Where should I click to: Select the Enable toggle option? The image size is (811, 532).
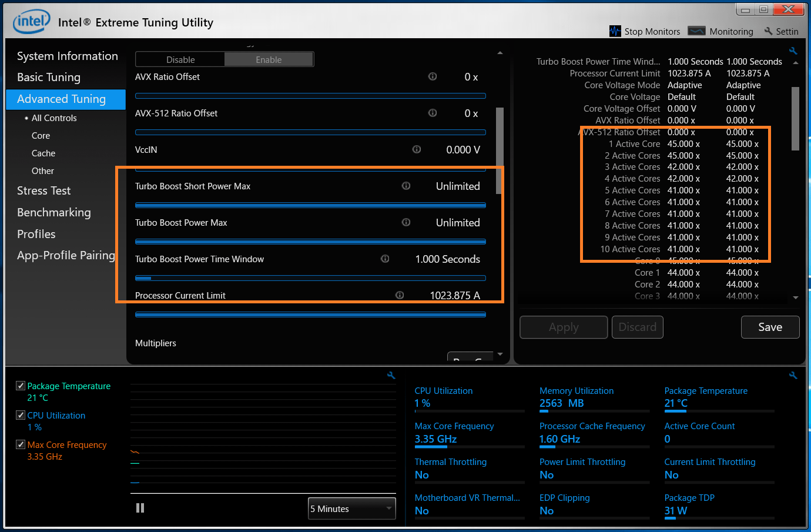pyautogui.click(x=269, y=59)
